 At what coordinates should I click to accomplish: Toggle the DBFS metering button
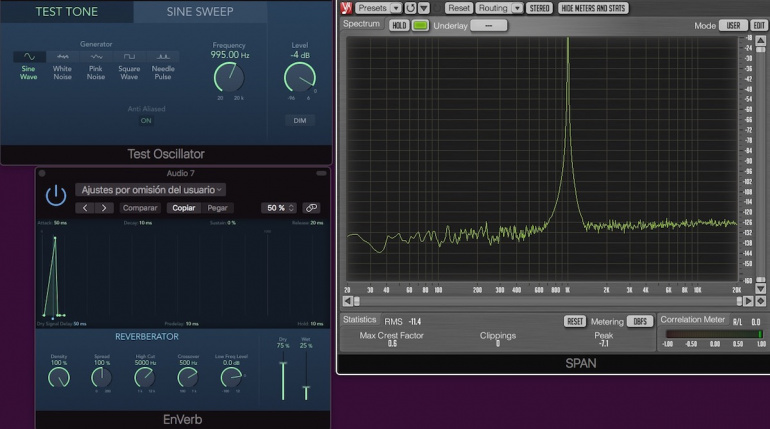[x=640, y=322]
